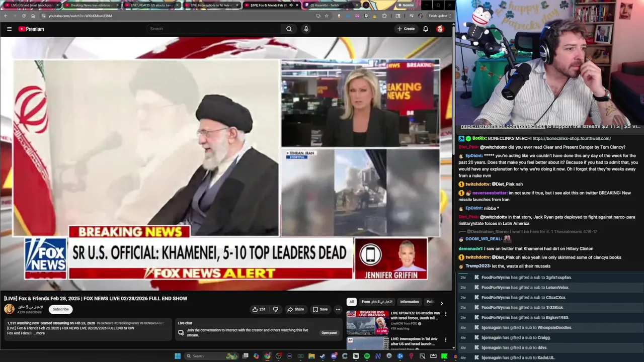Open YouTube notifications bell
Viewport: 644px width, 362px height.
[425, 29]
